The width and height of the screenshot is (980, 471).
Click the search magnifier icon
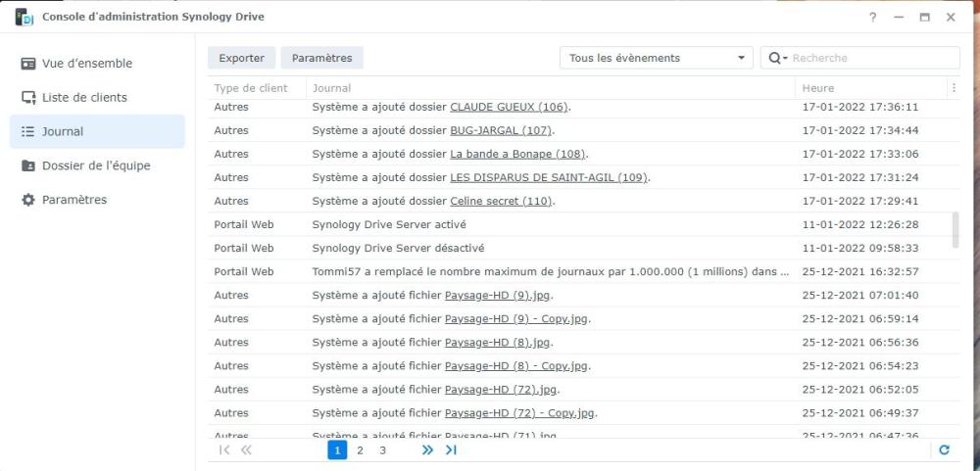777,58
